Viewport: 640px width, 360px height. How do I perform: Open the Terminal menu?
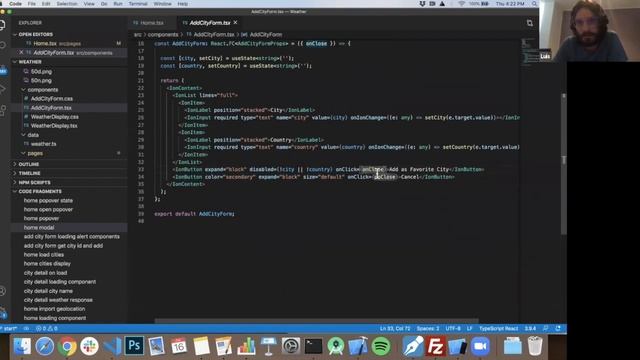(138, 4)
